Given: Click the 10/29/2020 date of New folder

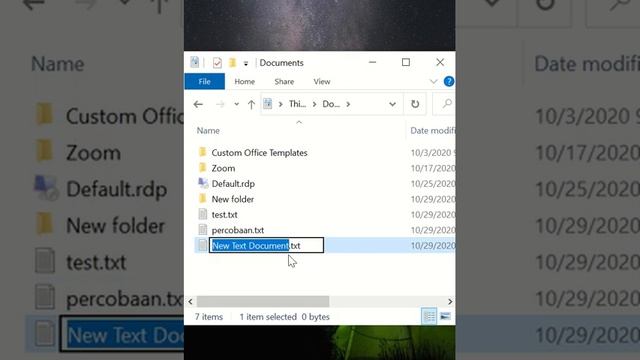Looking at the screenshot, I should click(433, 200).
